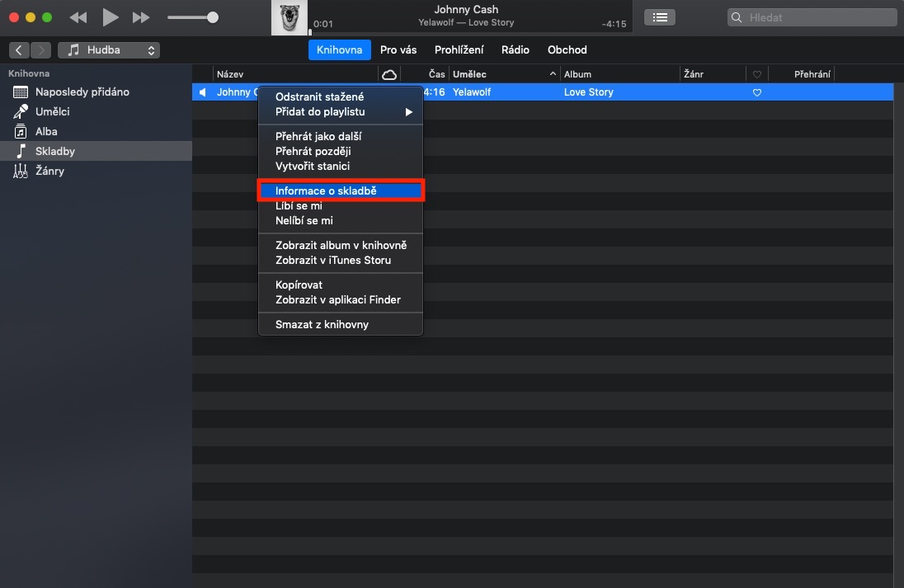Open the Up Next list icon
Image resolution: width=904 pixels, height=588 pixels.
click(x=660, y=17)
